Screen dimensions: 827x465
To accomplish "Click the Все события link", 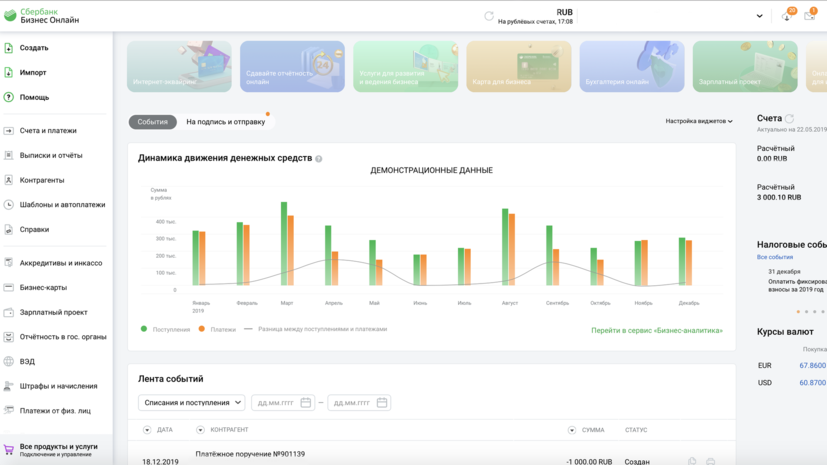I will point(775,257).
